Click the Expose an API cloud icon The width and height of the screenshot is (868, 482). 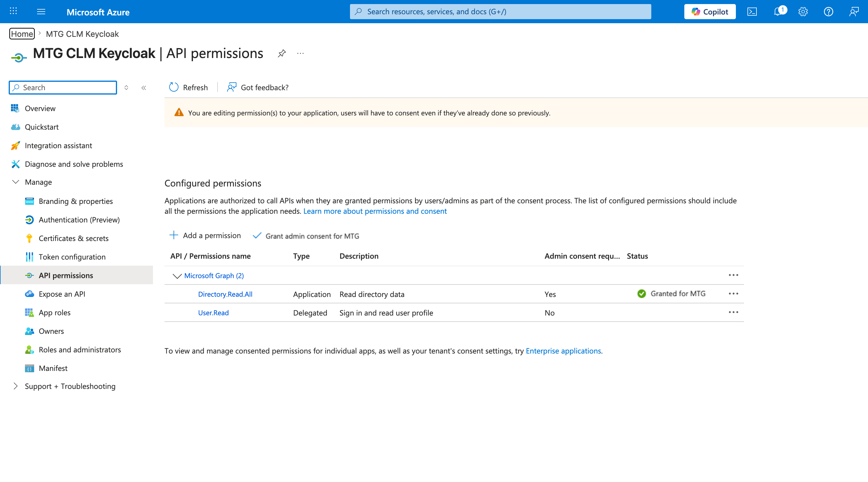click(x=29, y=294)
